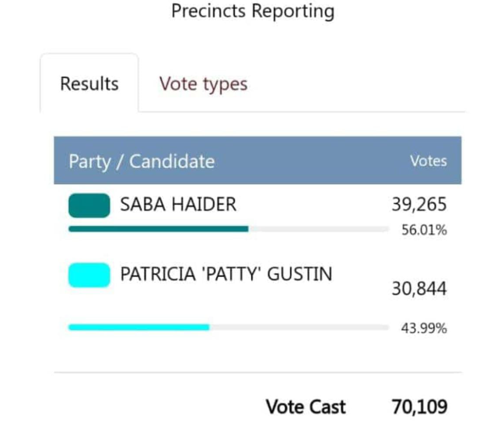Click the filled teal Saba Haider bar
This screenshot has height=448, width=481.
158,229
